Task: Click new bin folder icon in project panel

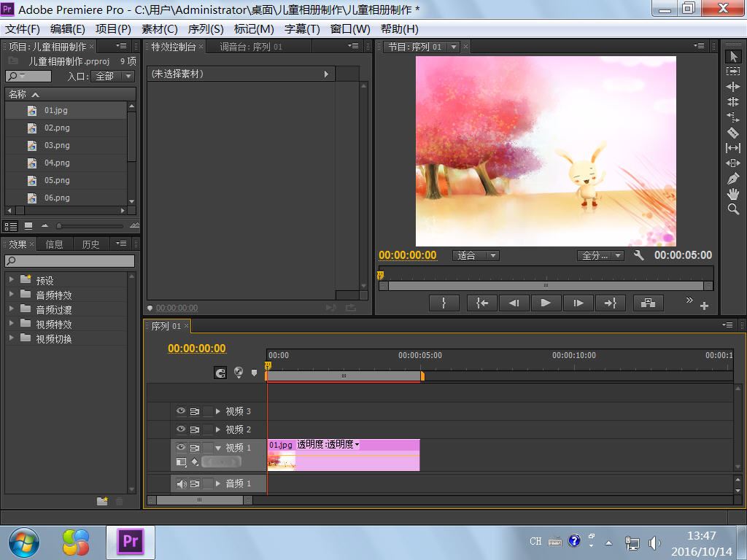Action: click(x=103, y=501)
